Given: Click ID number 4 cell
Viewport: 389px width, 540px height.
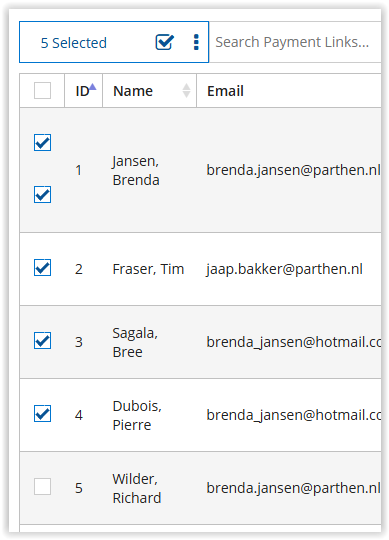Looking at the screenshot, I should click(x=79, y=415).
